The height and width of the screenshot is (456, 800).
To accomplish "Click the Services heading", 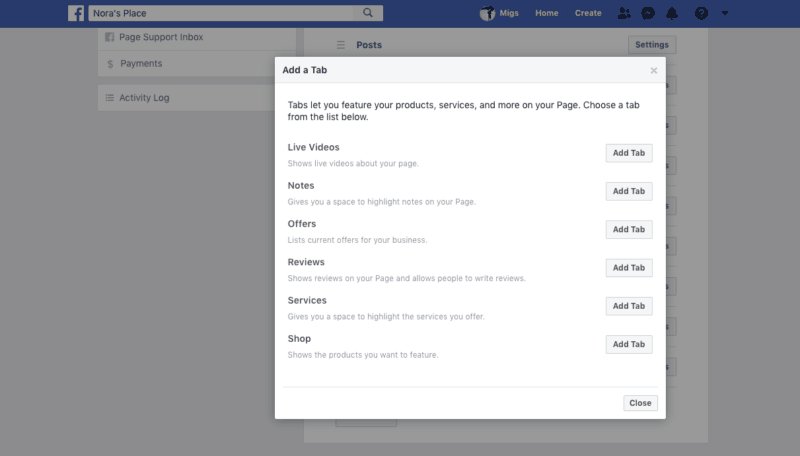I will click(x=307, y=300).
